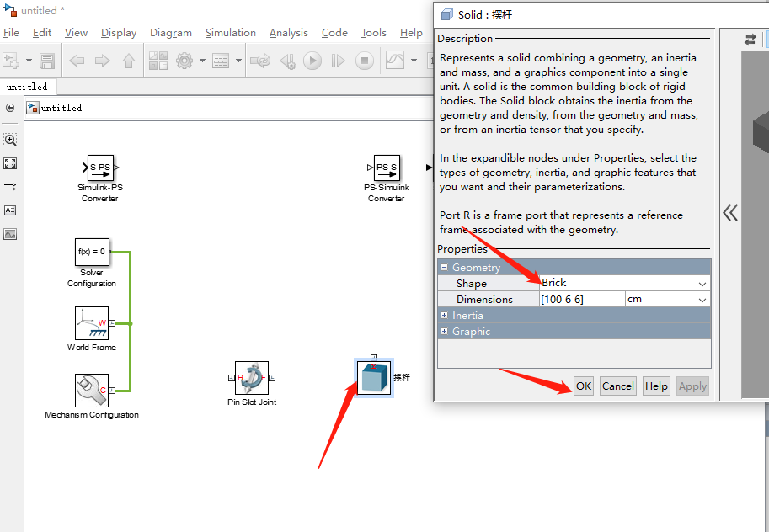
Task: Open the Library Browser icon
Action: (x=157, y=60)
